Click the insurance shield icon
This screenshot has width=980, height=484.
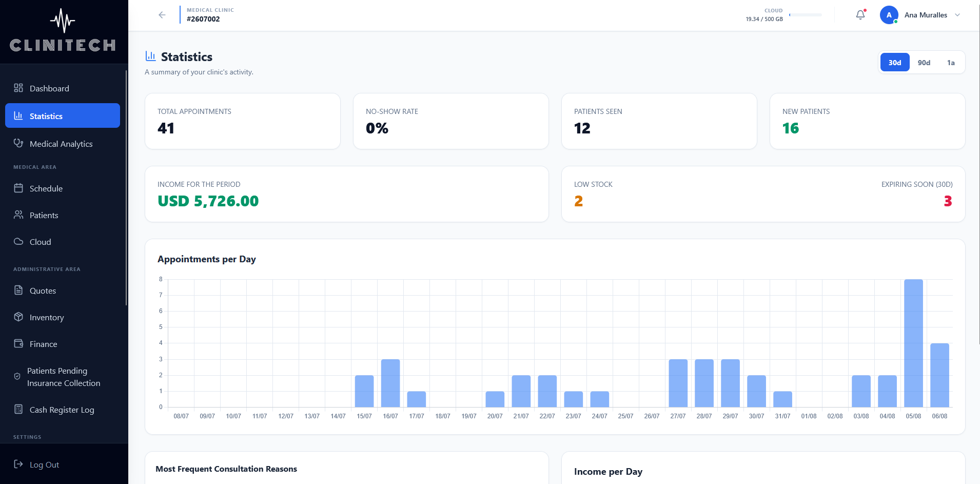point(17,376)
